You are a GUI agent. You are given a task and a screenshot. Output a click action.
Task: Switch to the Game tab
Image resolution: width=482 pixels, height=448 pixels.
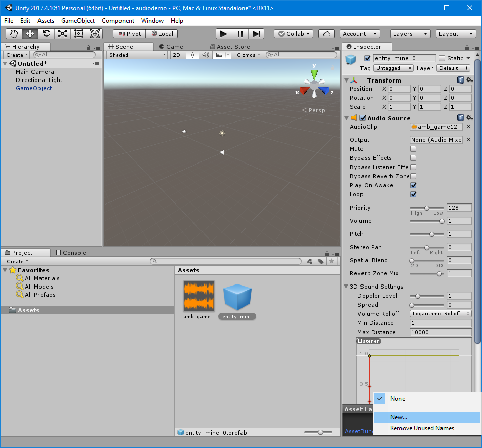tap(171, 47)
